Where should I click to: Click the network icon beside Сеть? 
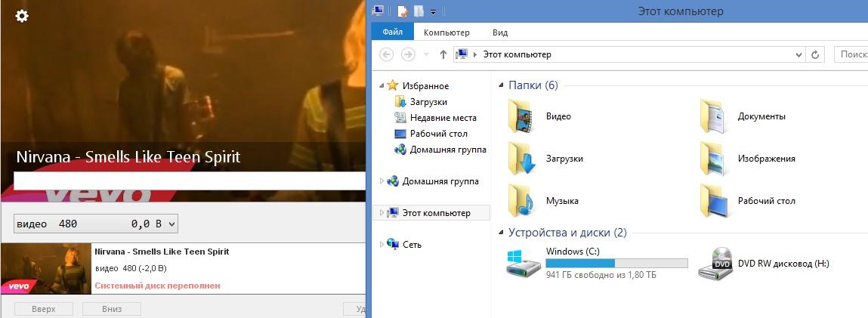[393, 244]
